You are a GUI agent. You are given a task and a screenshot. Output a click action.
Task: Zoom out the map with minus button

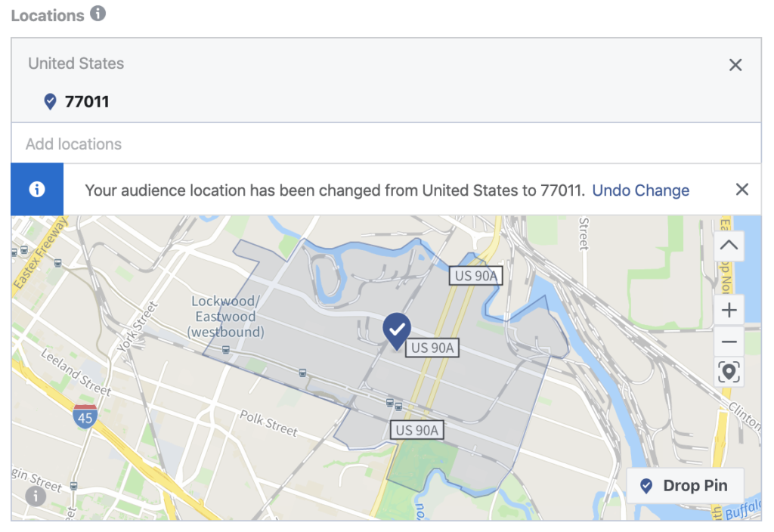[729, 342]
